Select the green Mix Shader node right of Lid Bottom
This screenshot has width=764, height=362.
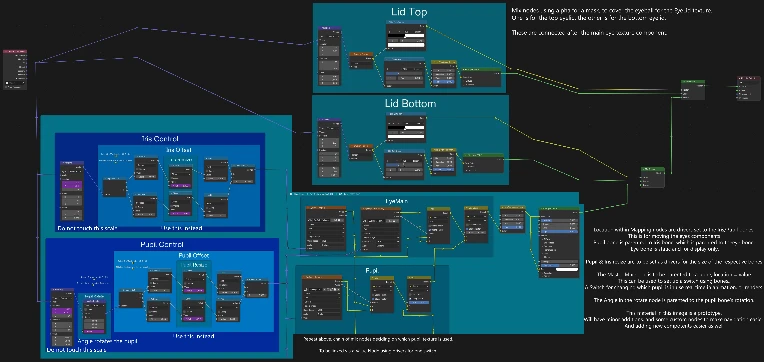[x=652, y=177]
